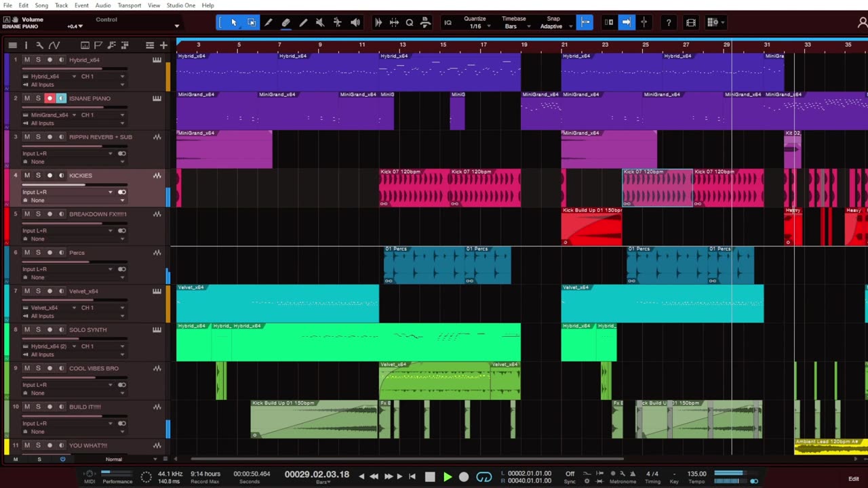This screenshot has height=488, width=868.
Task: Toggle the Loop button in transport
Action: pyautogui.click(x=484, y=477)
